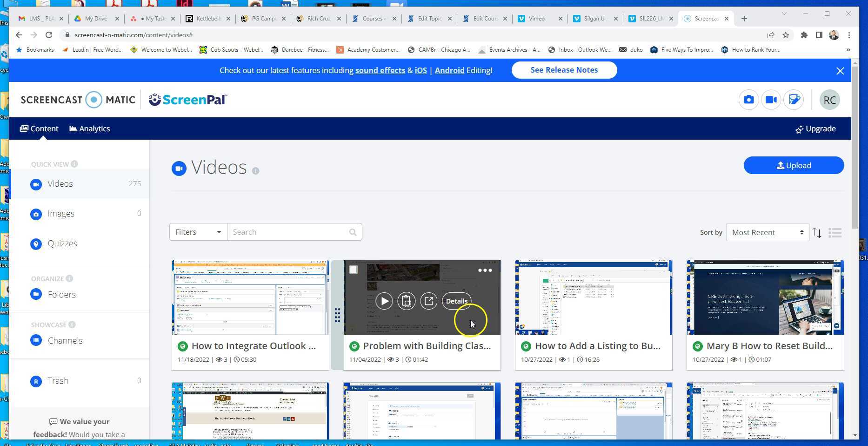Image resolution: width=868 pixels, height=446 pixels.
Task: Open the Most Recent sort dropdown
Action: (x=767, y=232)
